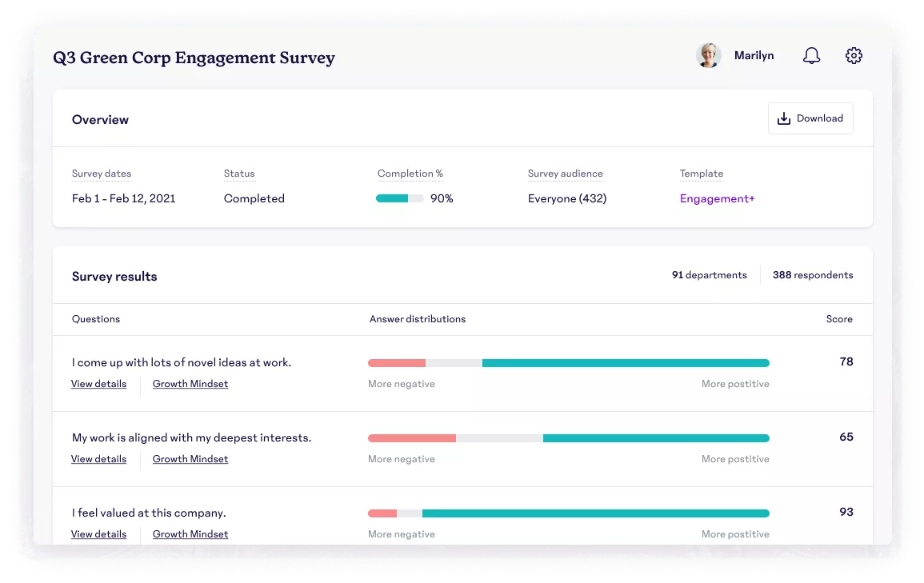Viewport: 924px width, 583px height.
Task: Click the Marilyn user name
Action: pos(754,55)
